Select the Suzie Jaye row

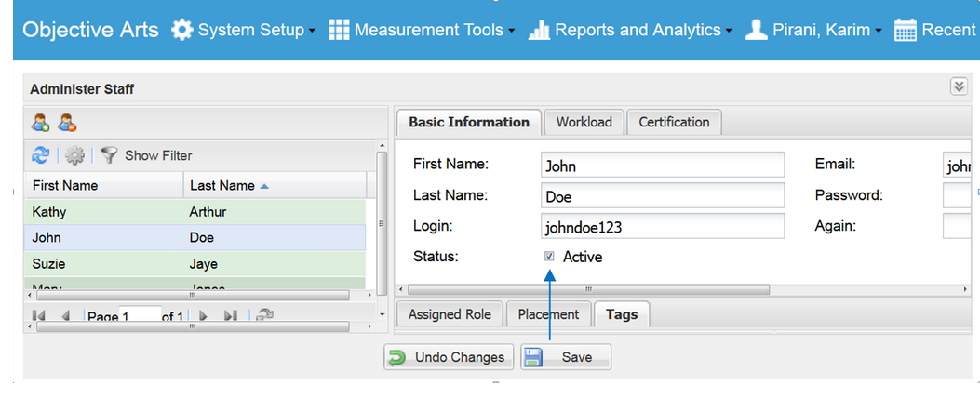click(195, 264)
